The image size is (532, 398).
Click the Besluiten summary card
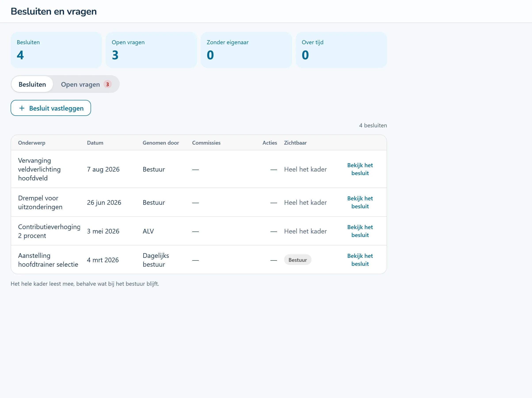[x=56, y=50]
